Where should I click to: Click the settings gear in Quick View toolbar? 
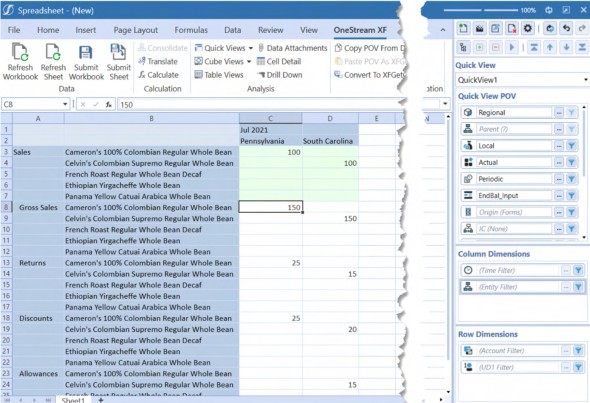pos(528,28)
